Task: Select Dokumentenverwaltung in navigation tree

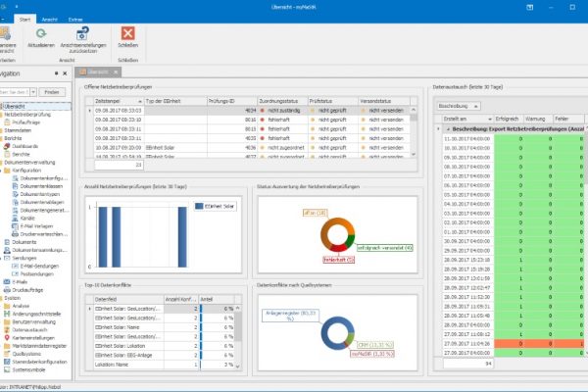Action: point(29,163)
